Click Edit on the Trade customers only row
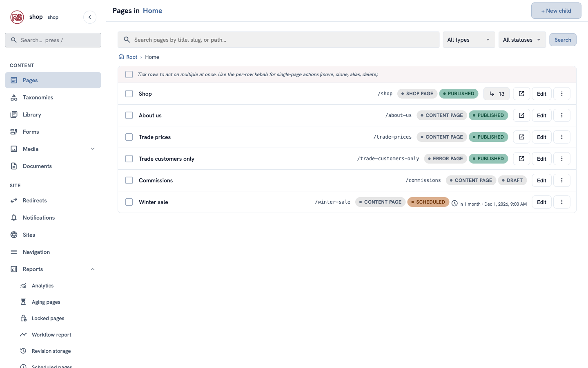588x368 pixels. tap(541, 159)
